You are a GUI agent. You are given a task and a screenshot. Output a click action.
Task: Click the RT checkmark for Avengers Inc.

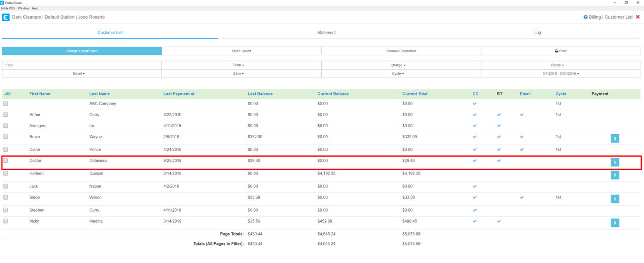click(499, 126)
